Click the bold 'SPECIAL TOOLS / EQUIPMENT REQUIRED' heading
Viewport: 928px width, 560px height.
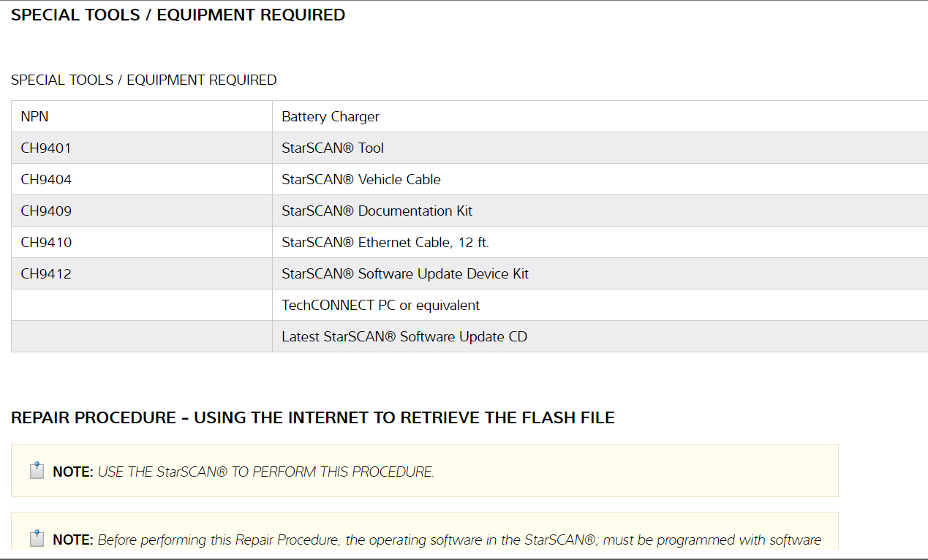click(x=178, y=15)
